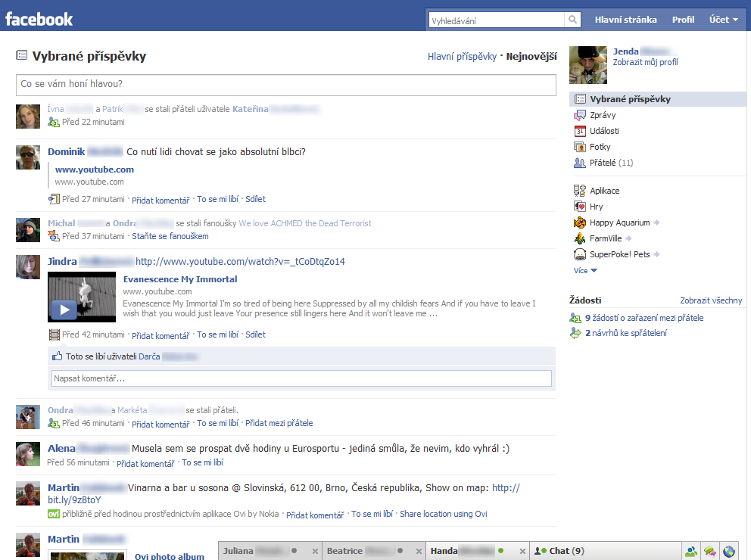
Task: Click Alena's avatar thumbnail
Action: click(28, 454)
